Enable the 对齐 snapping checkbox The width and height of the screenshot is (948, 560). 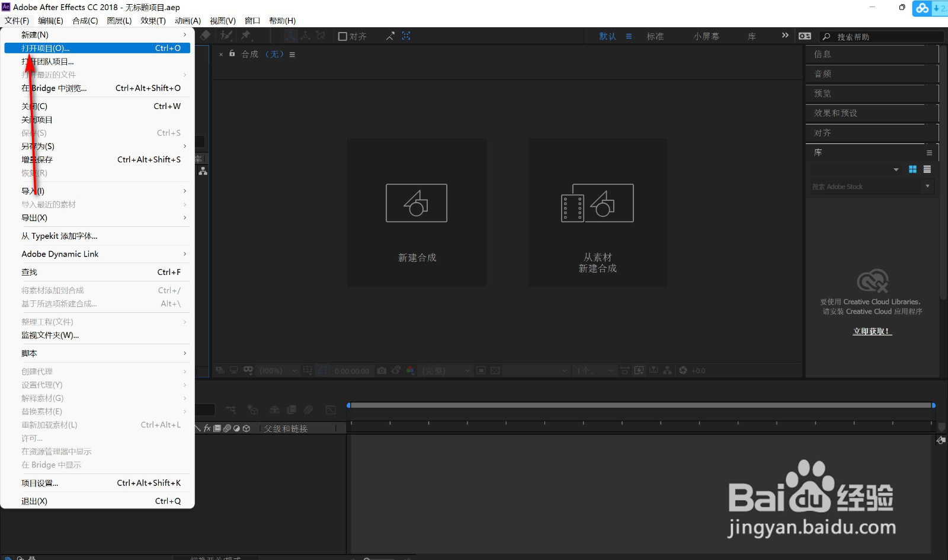(x=342, y=36)
